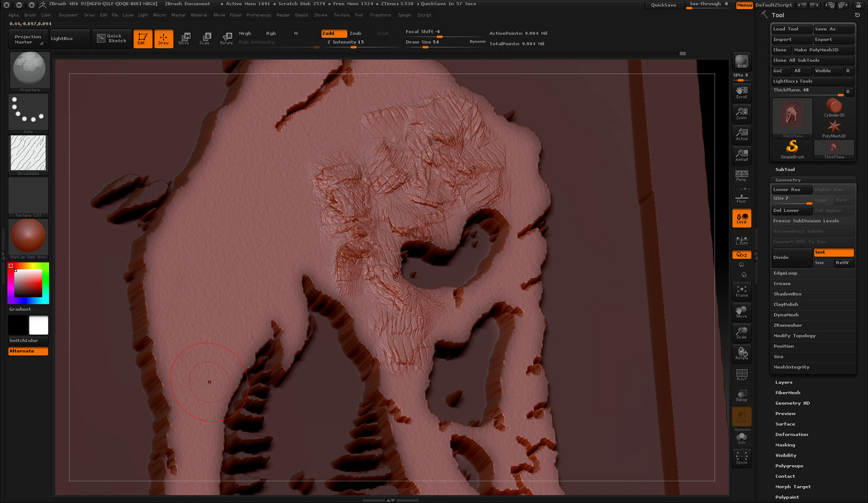The image size is (868, 503).
Task: Click the Divide button
Action: click(791, 257)
